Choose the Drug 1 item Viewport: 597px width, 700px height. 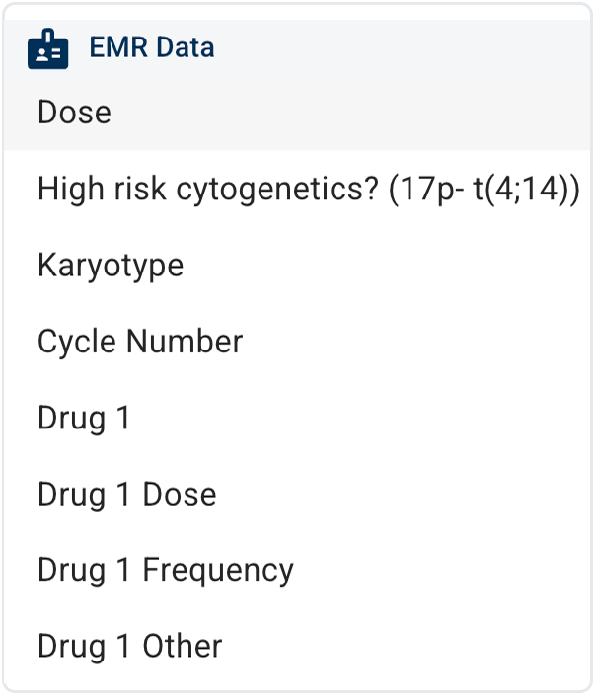coord(84,418)
